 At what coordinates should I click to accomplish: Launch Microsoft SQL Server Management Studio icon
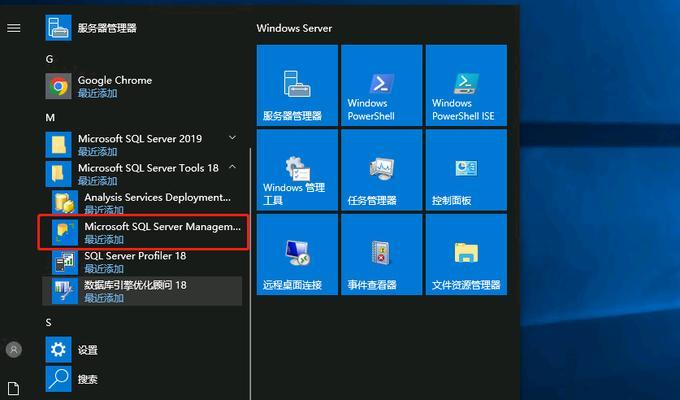[65, 232]
